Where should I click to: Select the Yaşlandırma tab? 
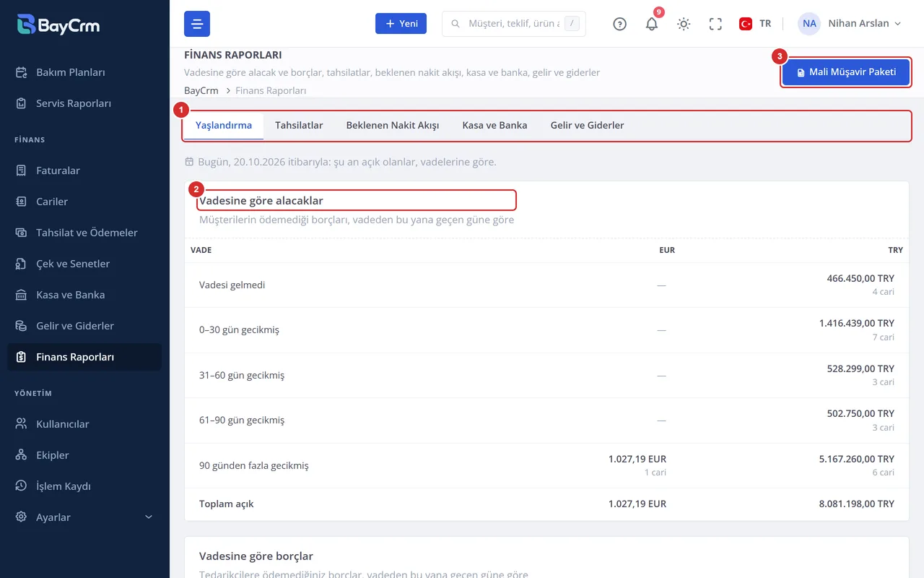[224, 125]
